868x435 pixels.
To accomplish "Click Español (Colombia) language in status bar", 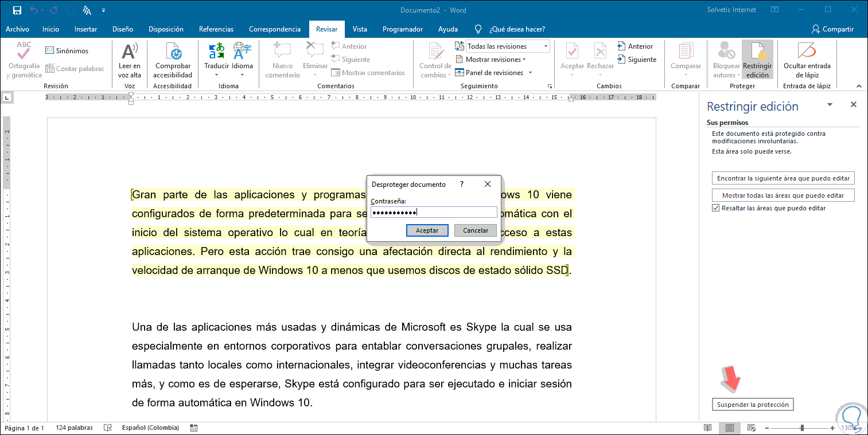I will click(150, 428).
